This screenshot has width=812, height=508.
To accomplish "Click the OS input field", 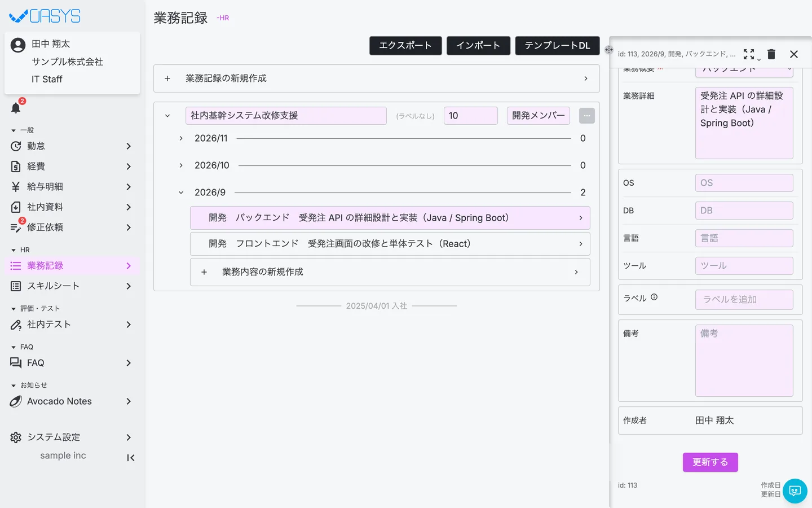I will coord(744,183).
